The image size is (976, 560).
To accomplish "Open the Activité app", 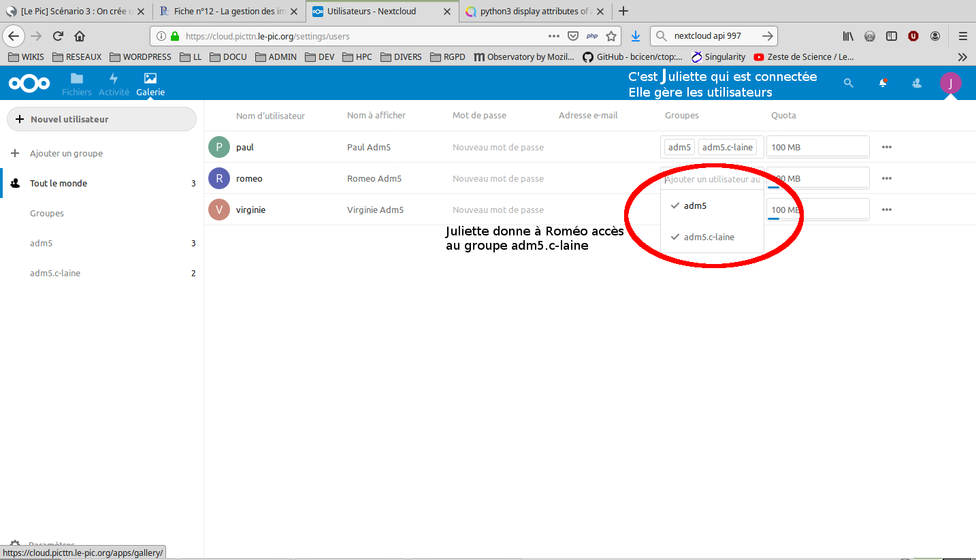I will [114, 84].
